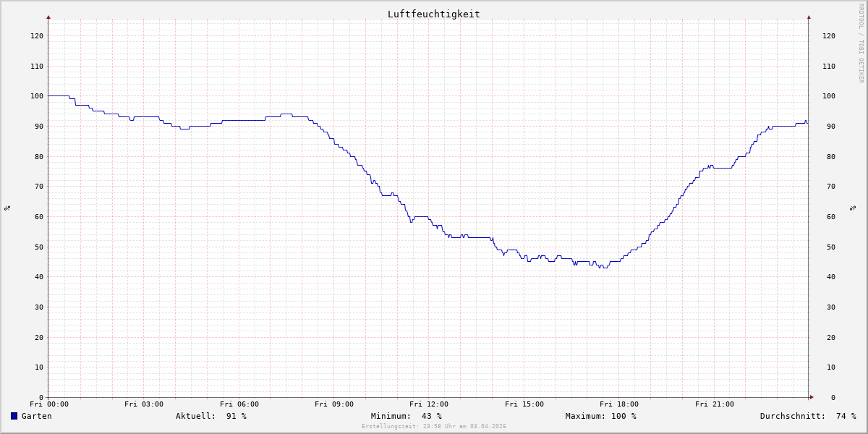Click the Erstellungszeit timestamp text
Image resolution: width=868 pixels, height=434 pixels.
(x=433, y=426)
